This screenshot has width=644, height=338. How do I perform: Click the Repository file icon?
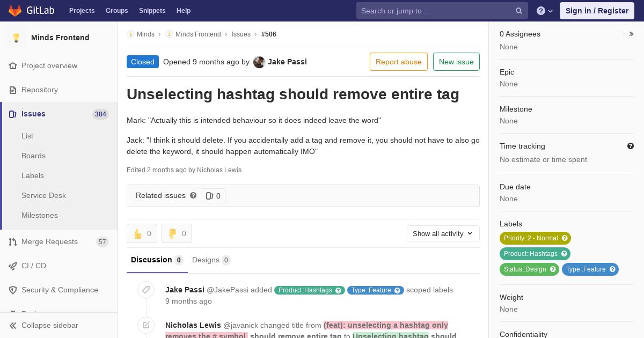click(13, 90)
